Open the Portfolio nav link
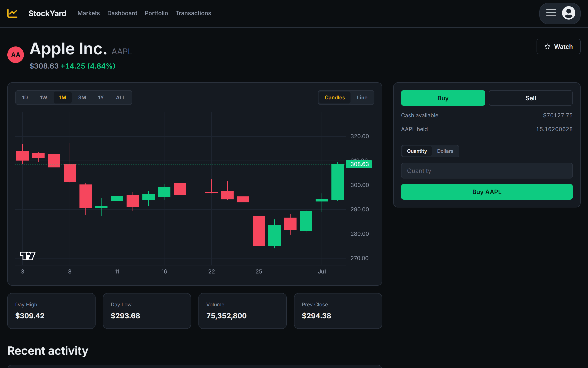Viewport: 588px width, 368px height. [x=156, y=13]
